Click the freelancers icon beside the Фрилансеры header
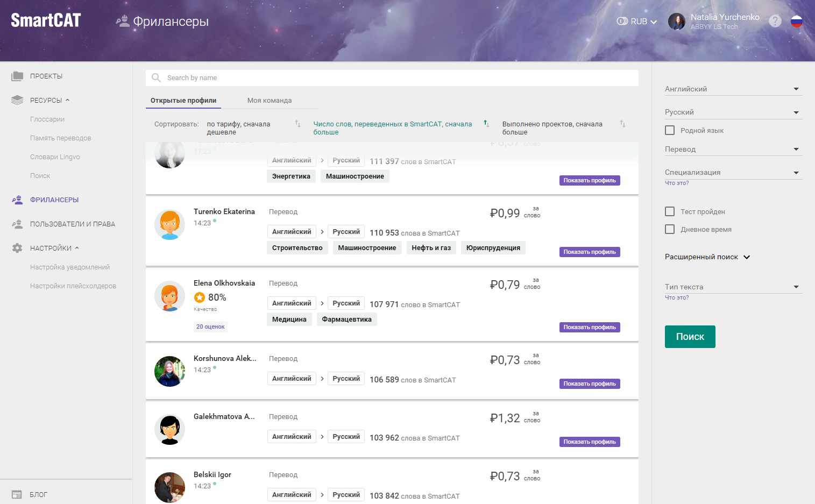The width and height of the screenshot is (815, 504). tap(123, 21)
